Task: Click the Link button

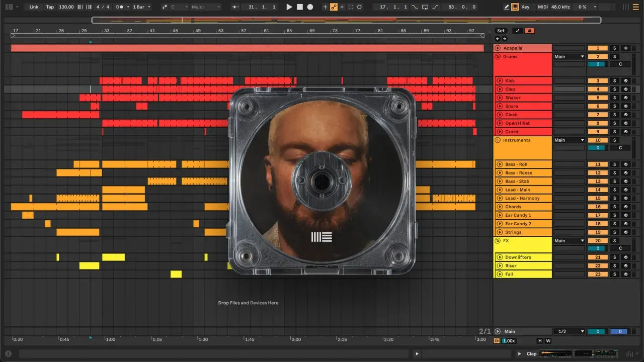Action: pyautogui.click(x=34, y=7)
